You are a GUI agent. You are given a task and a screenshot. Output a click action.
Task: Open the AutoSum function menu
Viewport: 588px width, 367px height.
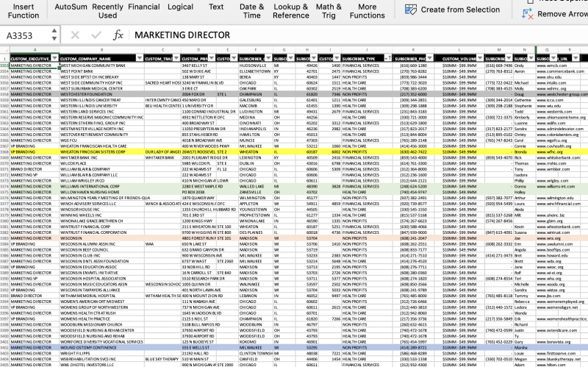71,7
